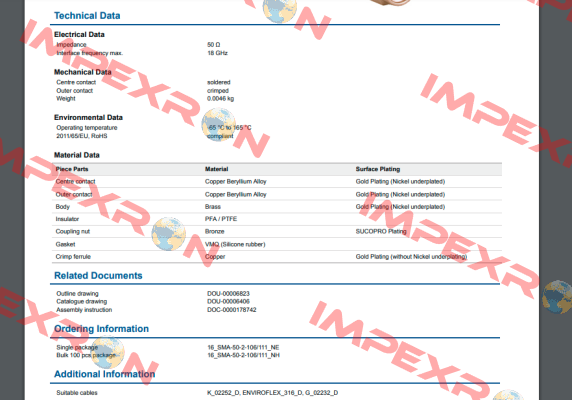Select the DOU-00006406 catalogue drawing number
572x400 pixels.
click(x=228, y=302)
